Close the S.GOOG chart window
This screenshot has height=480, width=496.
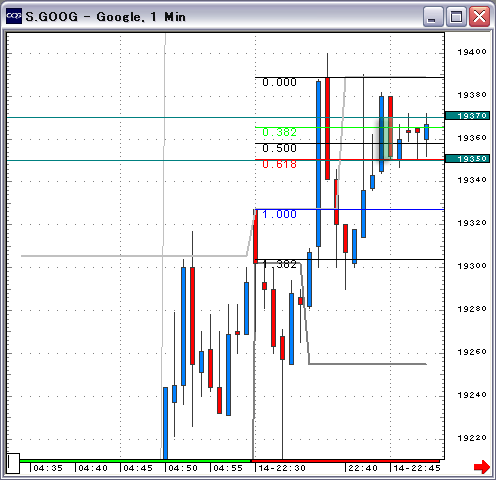click(x=479, y=17)
